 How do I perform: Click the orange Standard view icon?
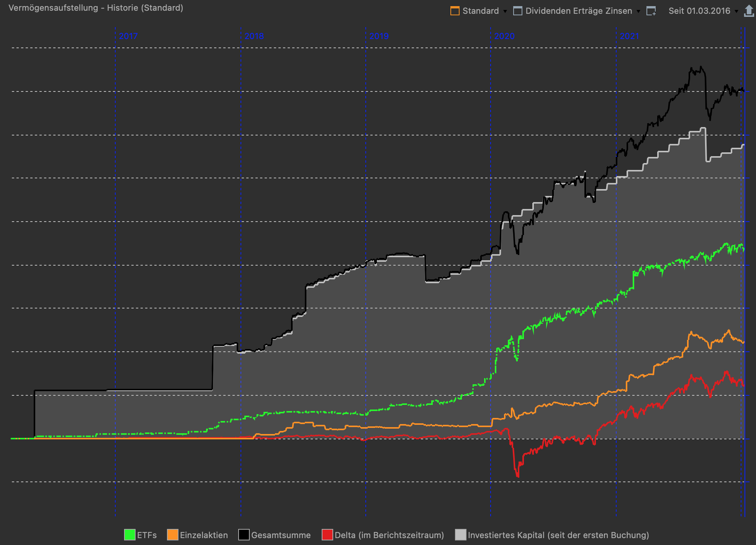[x=455, y=11]
